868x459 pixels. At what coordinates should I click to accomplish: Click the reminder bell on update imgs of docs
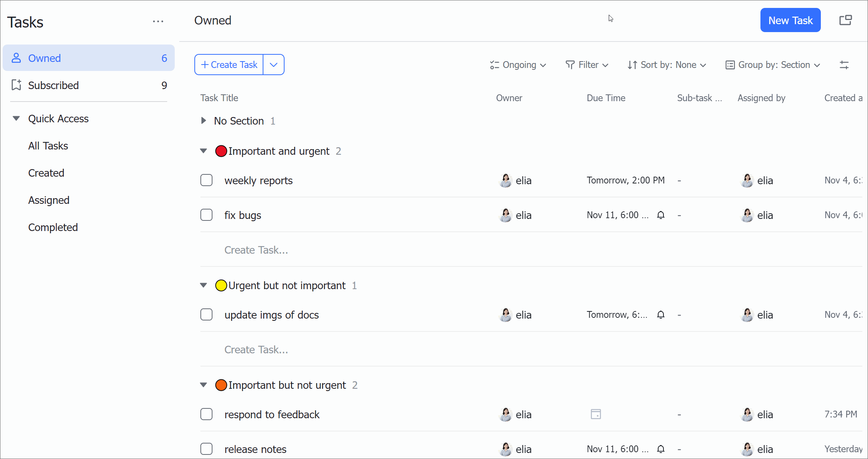pyautogui.click(x=660, y=315)
